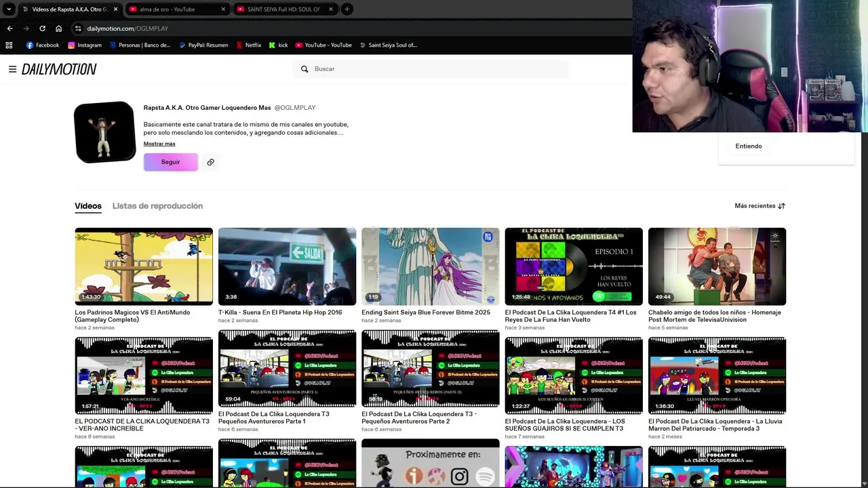The width and height of the screenshot is (868, 488).
Task: Open the Facebook bookmark
Action: [x=43, y=45]
